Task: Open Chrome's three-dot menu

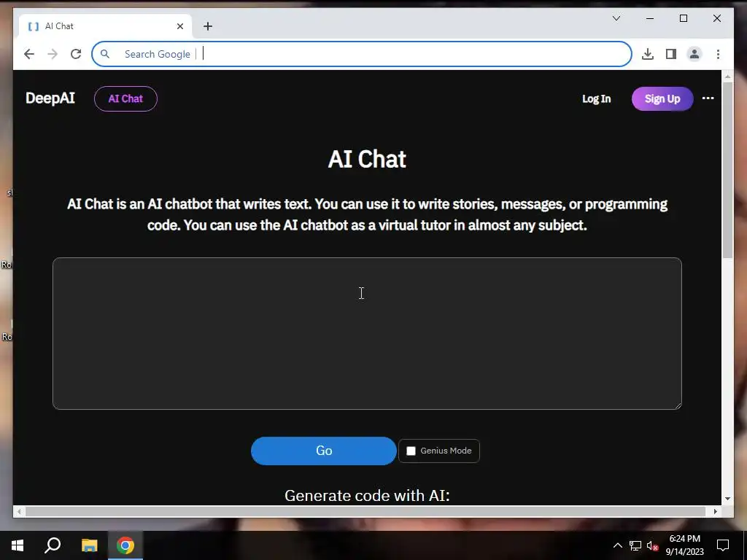Action: tap(718, 54)
